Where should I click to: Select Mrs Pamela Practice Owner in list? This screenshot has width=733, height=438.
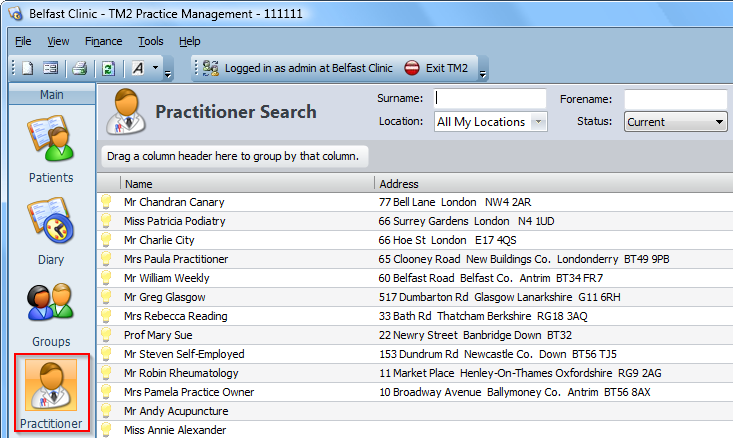pyautogui.click(x=189, y=392)
